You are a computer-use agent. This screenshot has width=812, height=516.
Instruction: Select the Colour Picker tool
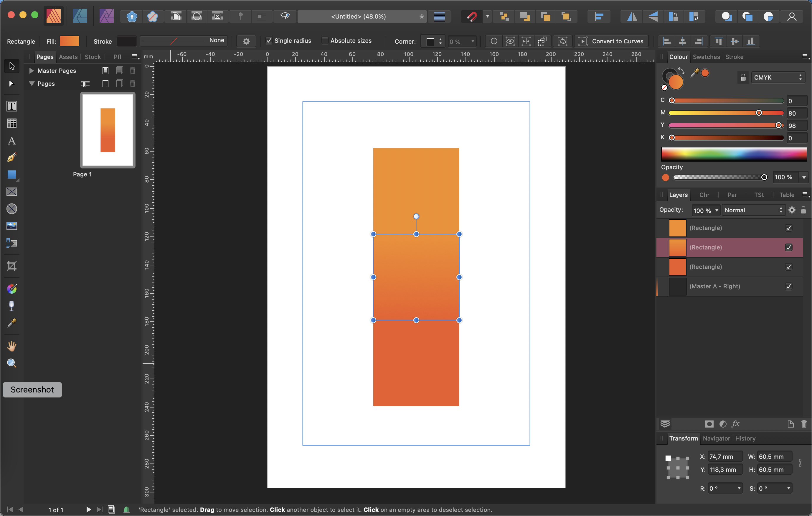(x=11, y=323)
